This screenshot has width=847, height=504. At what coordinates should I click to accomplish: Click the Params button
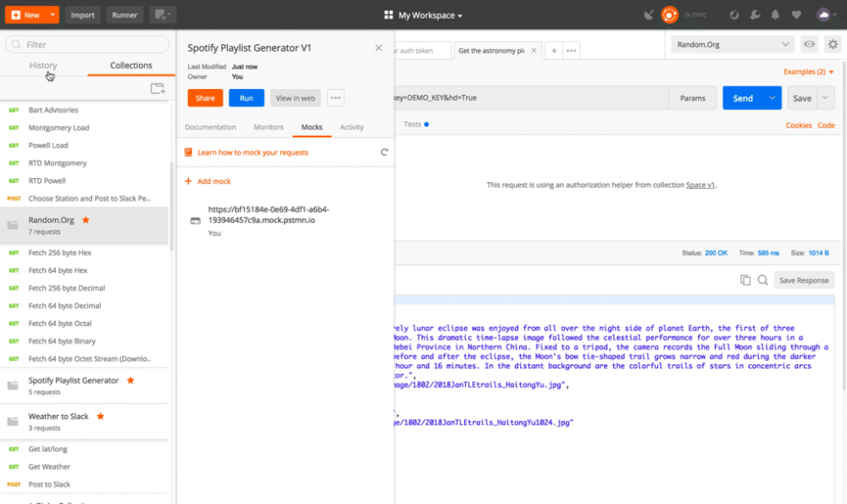coord(693,97)
